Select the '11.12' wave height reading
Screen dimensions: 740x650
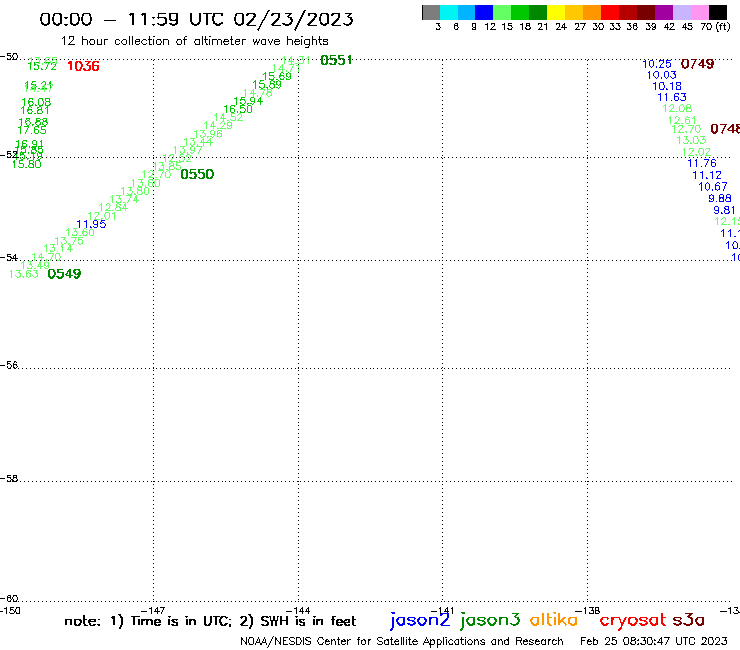(x=707, y=175)
